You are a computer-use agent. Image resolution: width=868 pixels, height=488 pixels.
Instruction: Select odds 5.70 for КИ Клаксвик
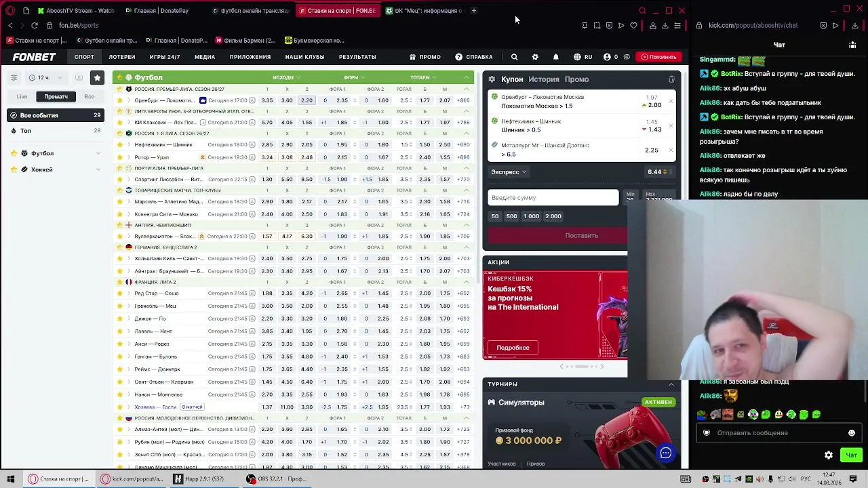tap(267, 123)
